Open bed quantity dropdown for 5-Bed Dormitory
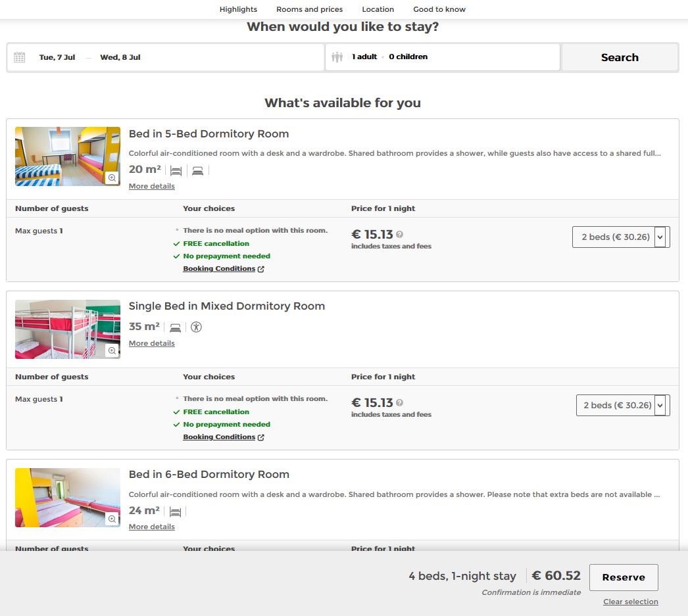Viewport: 688px width, 616px height. pyautogui.click(x=621, y=237)
